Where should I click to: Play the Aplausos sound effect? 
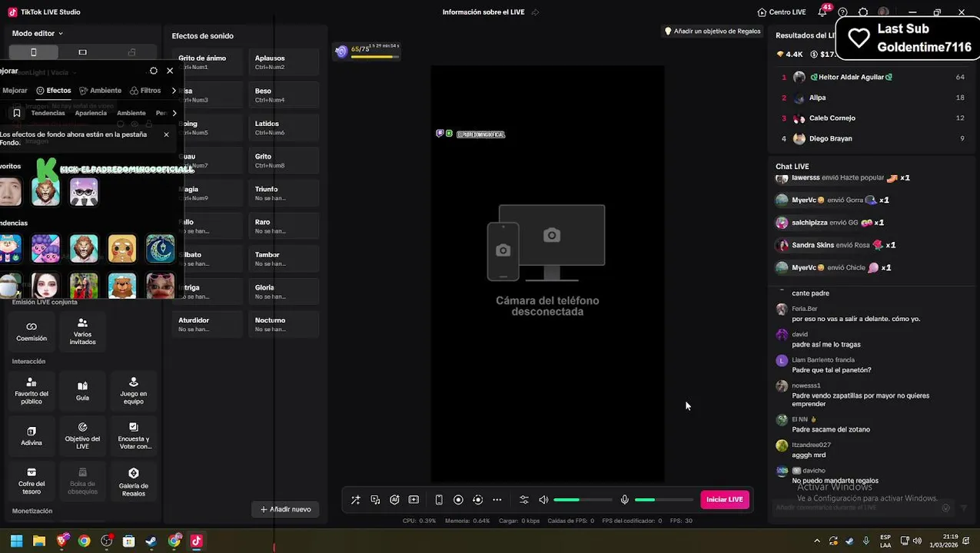click(284, 62)
